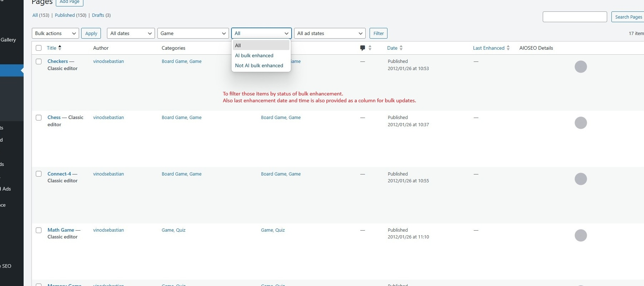Viewport: 644px width, 286px height.
Task: Click the Last Enhanced sort arrows
Action: point(508,48)
